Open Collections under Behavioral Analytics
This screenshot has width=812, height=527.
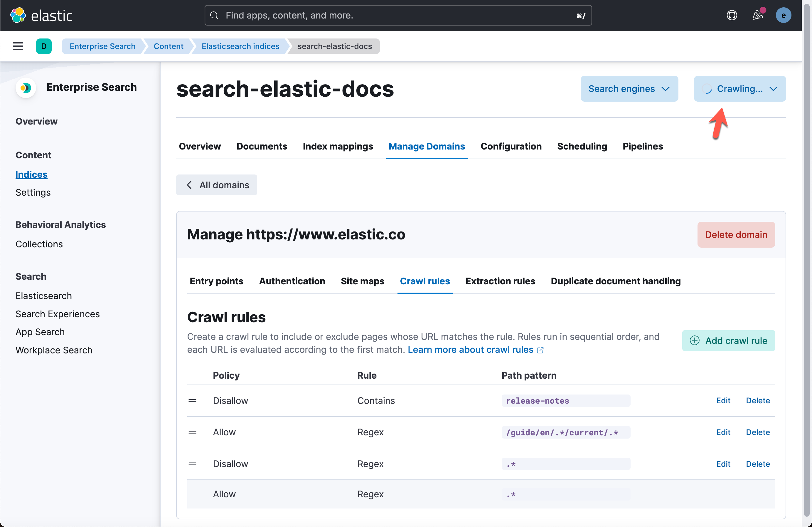[39, 244]
